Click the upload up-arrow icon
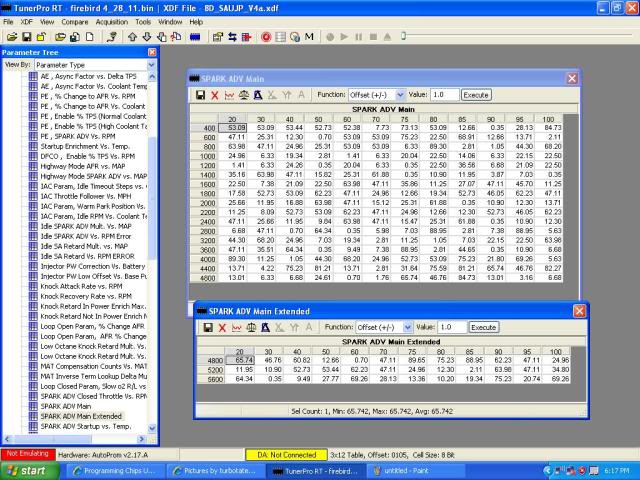Screen dimensions: 640x480 [132, 37]
